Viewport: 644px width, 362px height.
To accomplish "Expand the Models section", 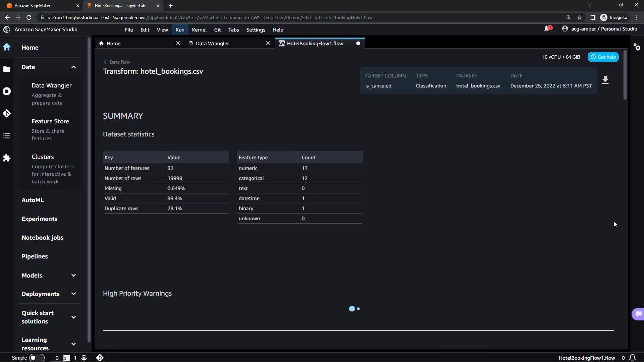I will point(73,275).
